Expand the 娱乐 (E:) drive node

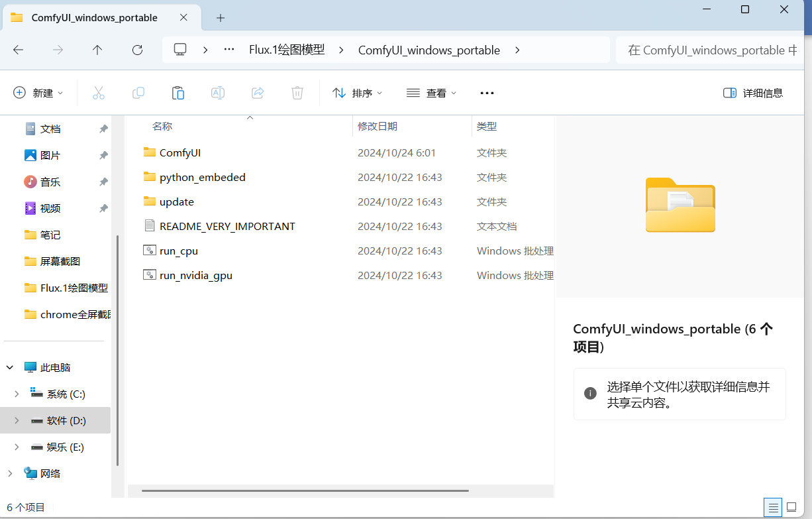17,447
